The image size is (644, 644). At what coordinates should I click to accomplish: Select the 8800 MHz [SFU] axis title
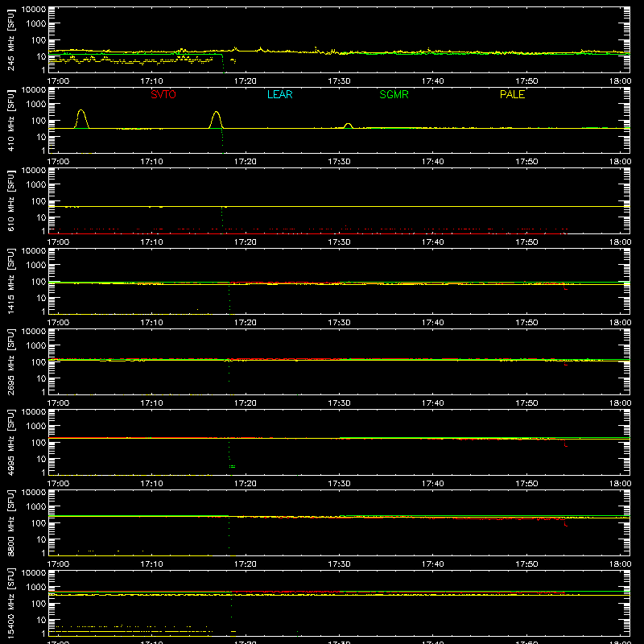11,522
